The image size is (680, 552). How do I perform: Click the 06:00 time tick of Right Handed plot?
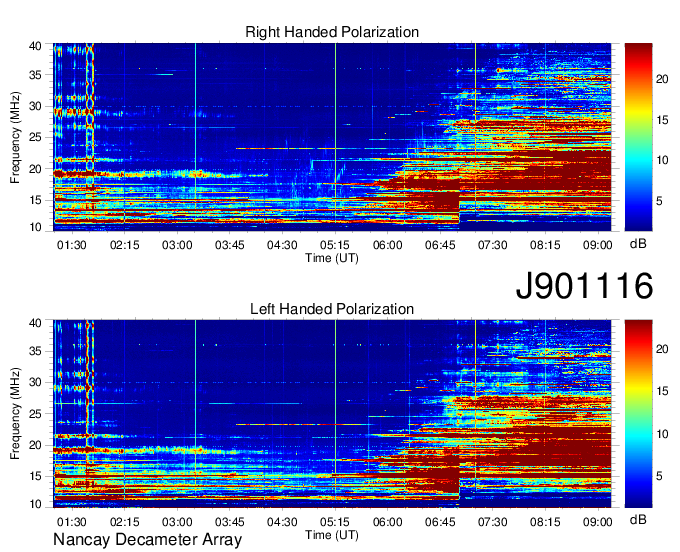[x=388, y=245]
